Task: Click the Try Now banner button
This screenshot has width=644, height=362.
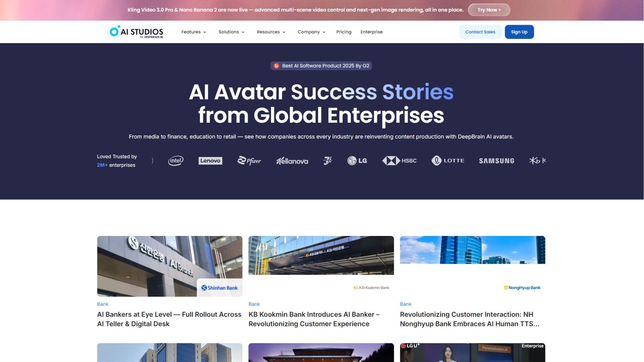Action: pos(489,10)
